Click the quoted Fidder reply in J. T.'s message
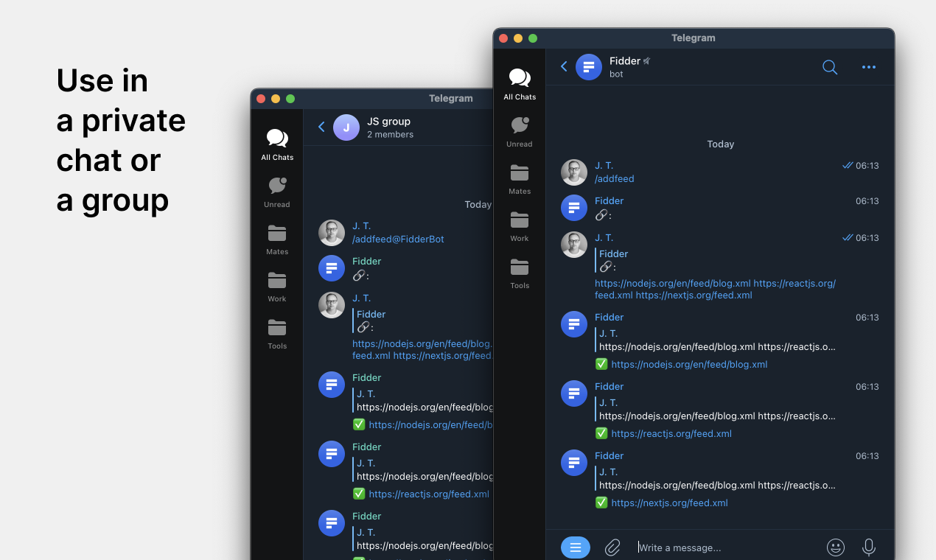 coord(613,260)
